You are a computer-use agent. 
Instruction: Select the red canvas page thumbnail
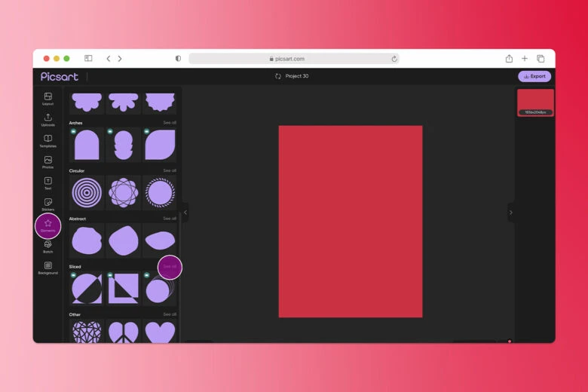[535, 101]
